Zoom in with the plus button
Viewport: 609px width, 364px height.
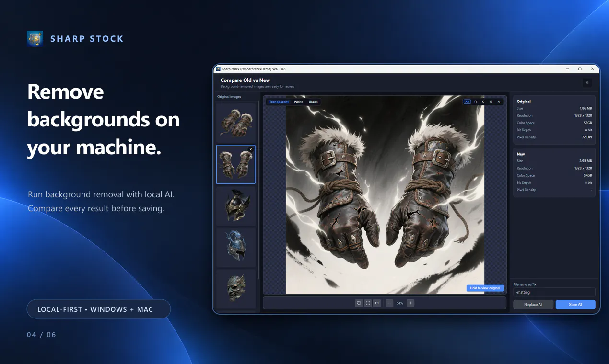pos(410,303)
